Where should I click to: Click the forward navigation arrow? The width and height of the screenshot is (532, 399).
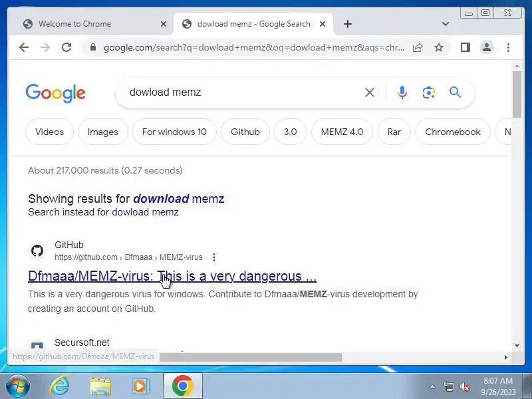pos(45,47)
